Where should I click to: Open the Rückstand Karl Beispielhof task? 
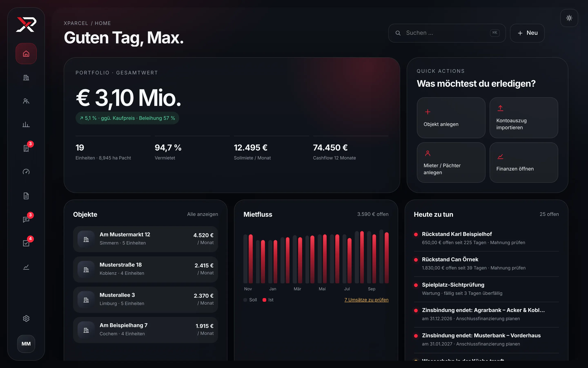(x=486, y=238)
